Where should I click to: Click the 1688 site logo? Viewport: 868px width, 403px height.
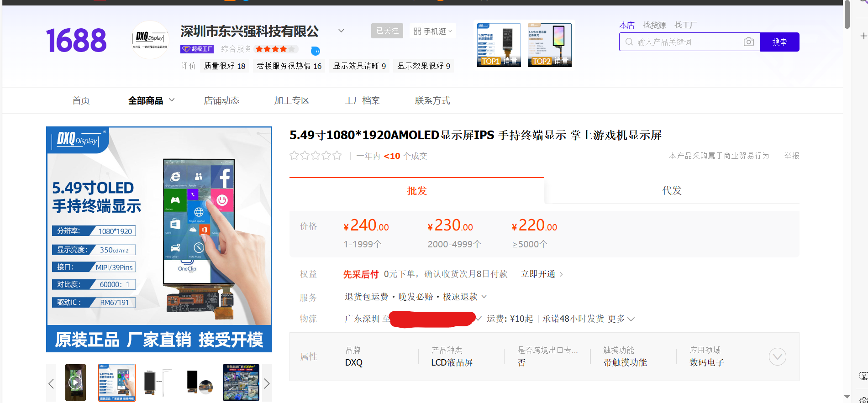pos(76,40)
